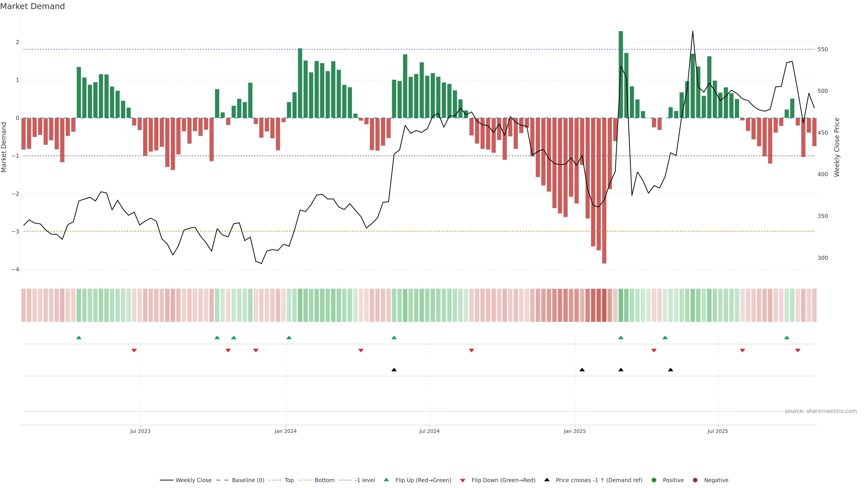The height and width of the screenshot is (488, 868).
Task: Click the Jul 2023 x-axis label
Action: point(140,431)
